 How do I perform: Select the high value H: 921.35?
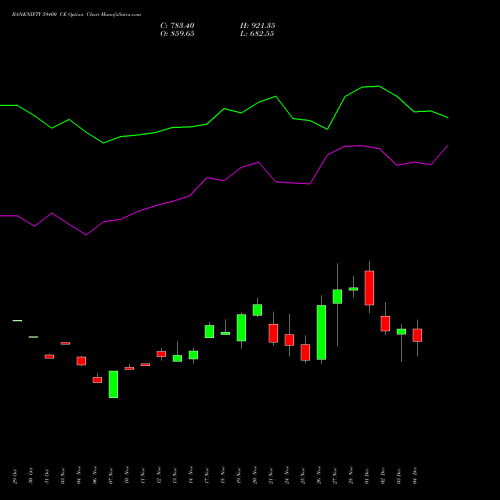point(258,26)
